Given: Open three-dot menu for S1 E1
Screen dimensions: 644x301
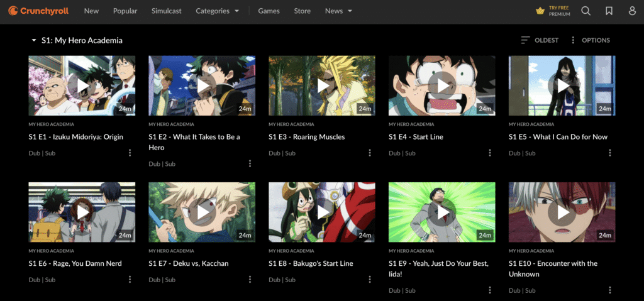Looking at the screenshot, I should click(130, 153).
